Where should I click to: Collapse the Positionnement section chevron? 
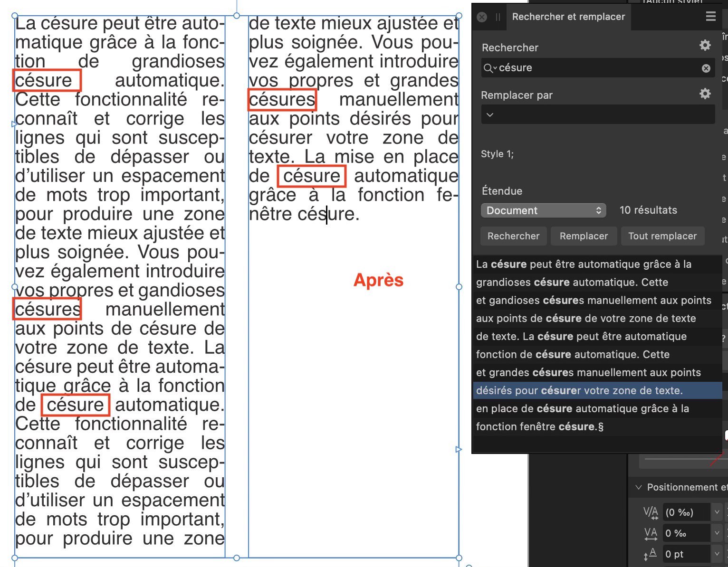click(x=639, y=487)
